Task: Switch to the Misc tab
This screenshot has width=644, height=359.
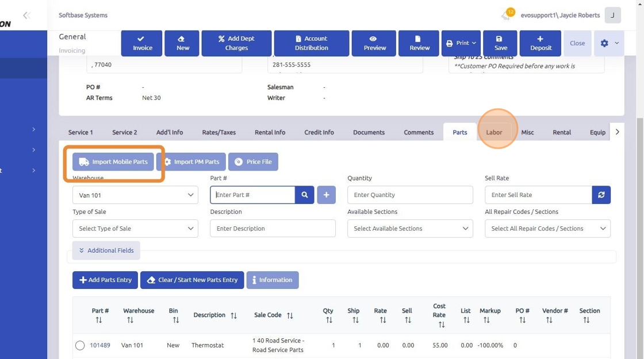Action: click(527, 132)
